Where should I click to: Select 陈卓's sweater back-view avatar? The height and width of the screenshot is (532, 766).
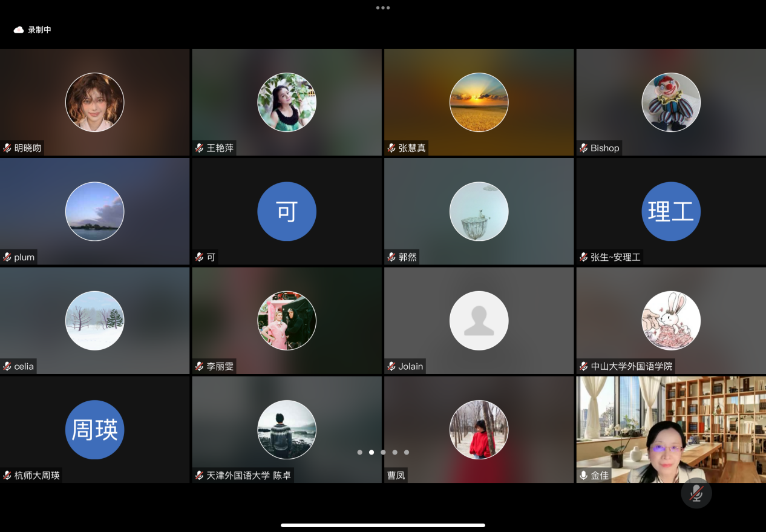(x=287, y=430)
